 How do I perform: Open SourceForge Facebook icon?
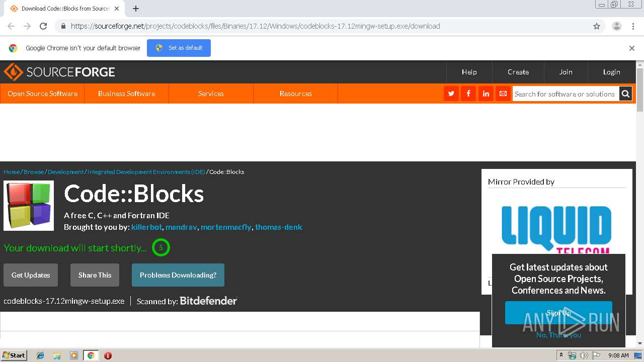[468, 94]
